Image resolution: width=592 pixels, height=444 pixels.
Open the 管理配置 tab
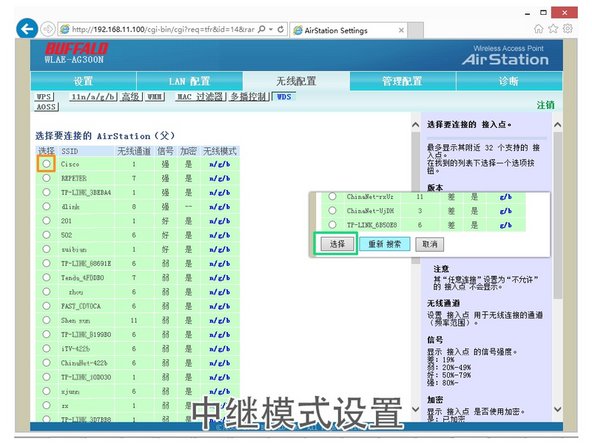click(x=402, y=81)
